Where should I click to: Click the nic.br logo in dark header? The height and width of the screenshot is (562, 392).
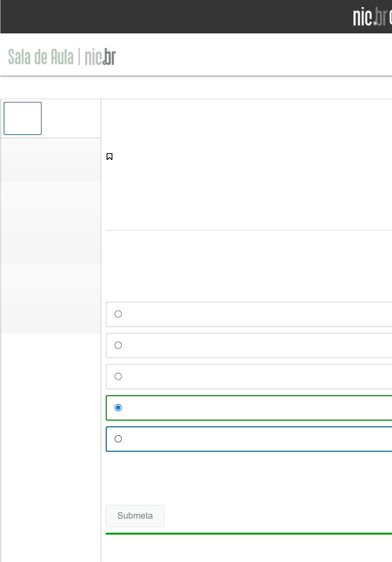[x=371, y=17]
